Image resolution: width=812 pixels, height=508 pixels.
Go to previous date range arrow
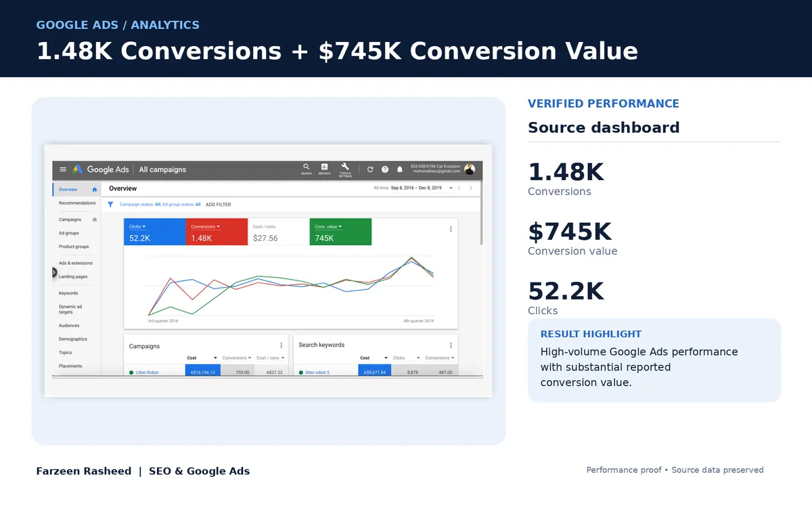[x=459, y=188]
